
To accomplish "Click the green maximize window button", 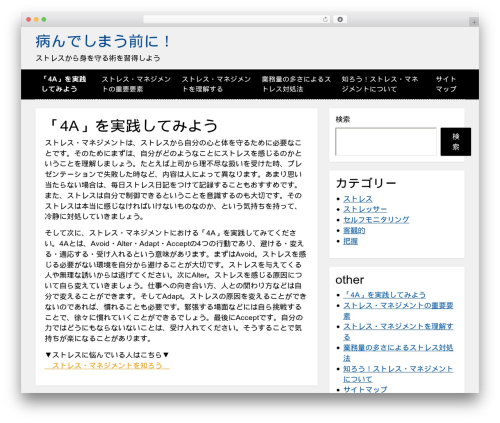I will [x=44, y=20].
